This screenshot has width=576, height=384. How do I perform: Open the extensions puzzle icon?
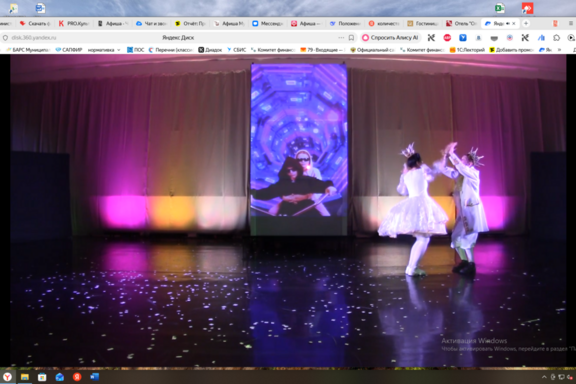pyautogui.click(x=557, y=38)
